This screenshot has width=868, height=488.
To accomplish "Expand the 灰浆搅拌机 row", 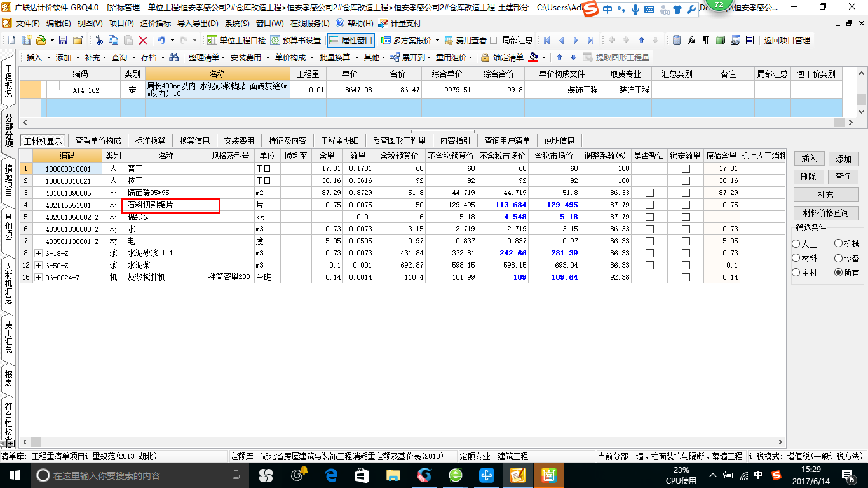I will pos(38,277).
